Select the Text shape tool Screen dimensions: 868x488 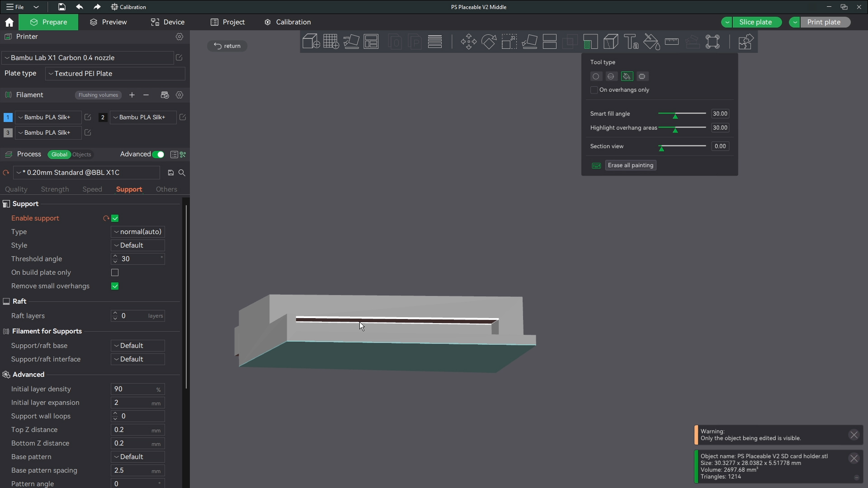[x=631, y=42]
